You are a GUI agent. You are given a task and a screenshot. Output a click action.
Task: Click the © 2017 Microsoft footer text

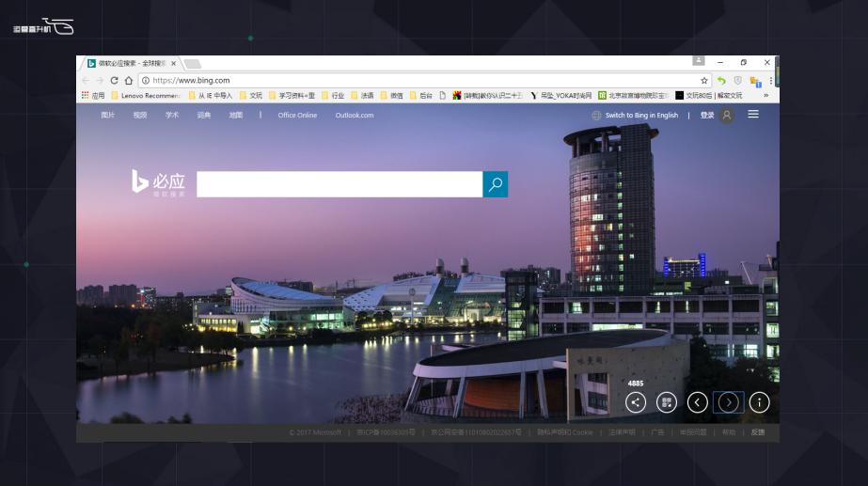coord(314,432)
